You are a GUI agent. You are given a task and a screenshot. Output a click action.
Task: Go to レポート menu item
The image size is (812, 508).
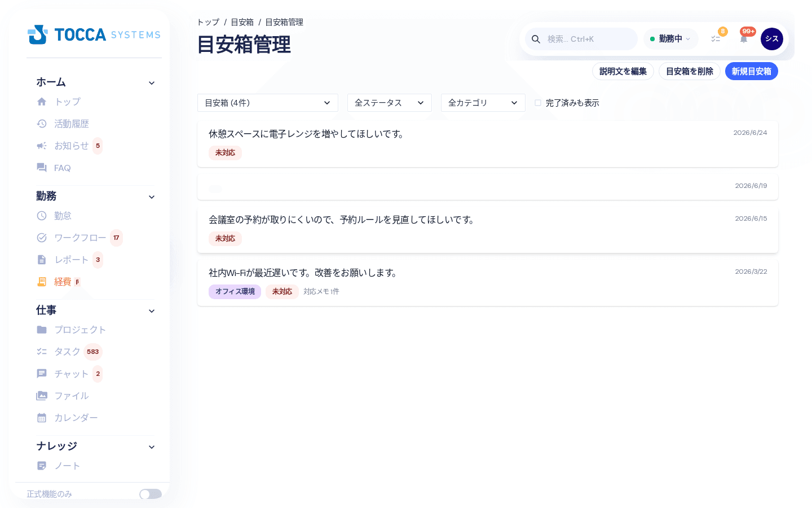tap(72, 260)
